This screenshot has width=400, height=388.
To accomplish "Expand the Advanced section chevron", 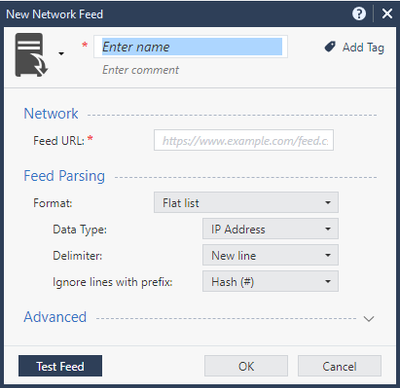I will (369, 319).
